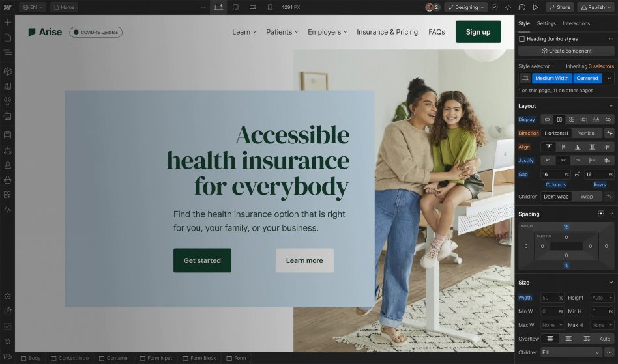Viewport: 618px width, 364px height.
Task: Tick the Heading Jumbo styles checkbox
Action: pyautogui.click(x=522, y=39)
